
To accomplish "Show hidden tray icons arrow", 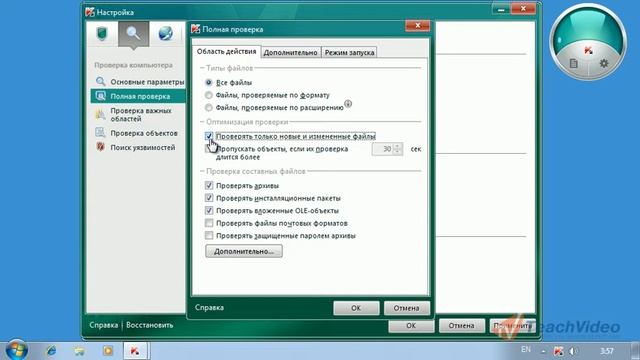I will 543,351.
